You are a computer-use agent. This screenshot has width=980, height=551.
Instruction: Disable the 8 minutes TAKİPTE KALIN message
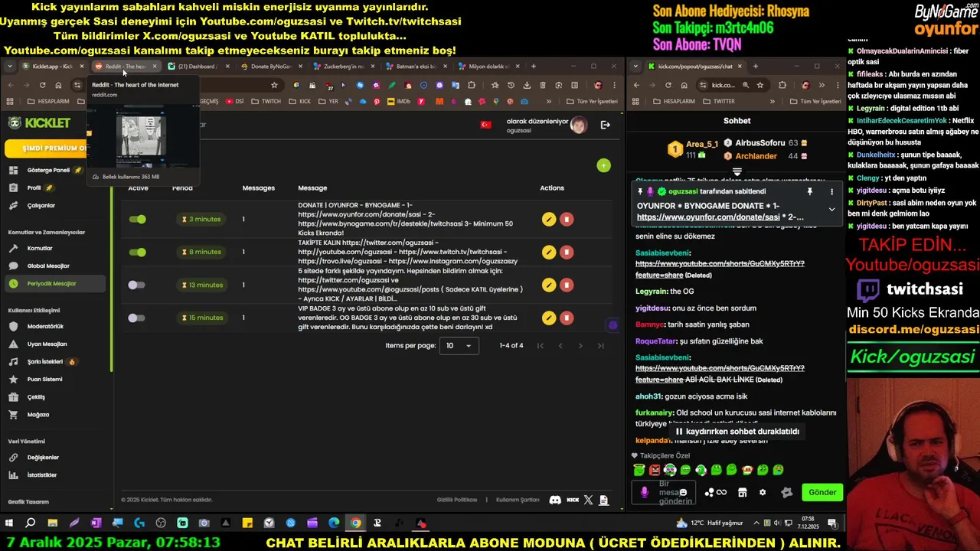[138, 253]
